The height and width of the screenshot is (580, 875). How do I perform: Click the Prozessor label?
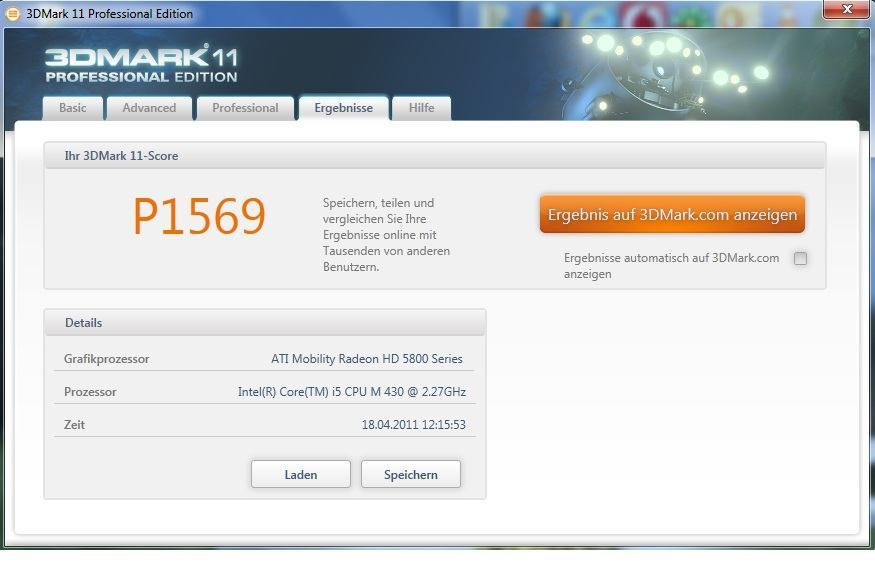(x=90, y=392)
